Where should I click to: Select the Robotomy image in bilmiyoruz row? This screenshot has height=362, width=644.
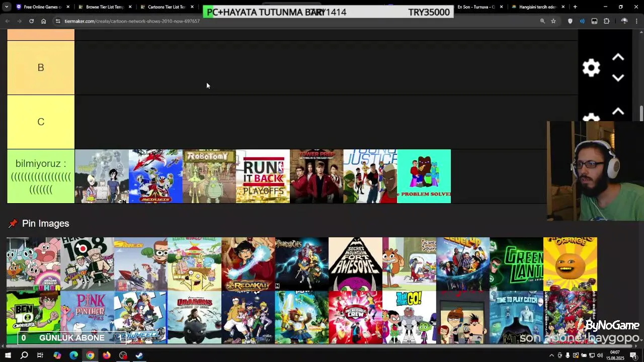click(209, 176)
